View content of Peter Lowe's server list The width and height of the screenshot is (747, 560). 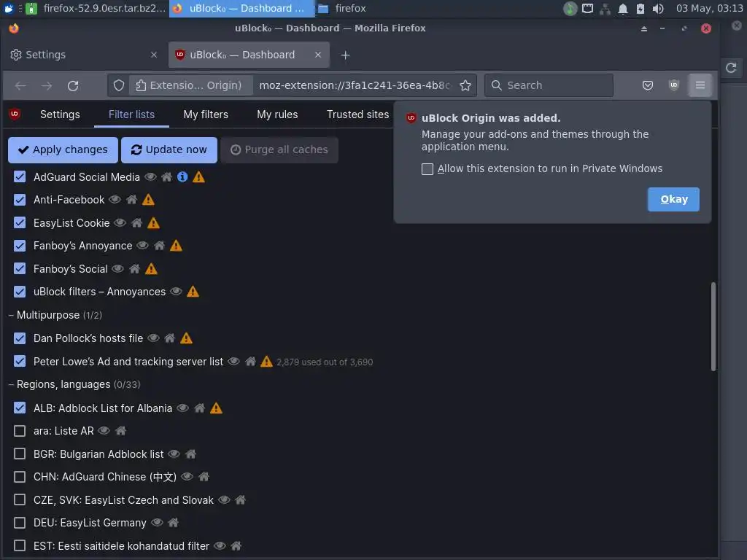pos(233,362)
